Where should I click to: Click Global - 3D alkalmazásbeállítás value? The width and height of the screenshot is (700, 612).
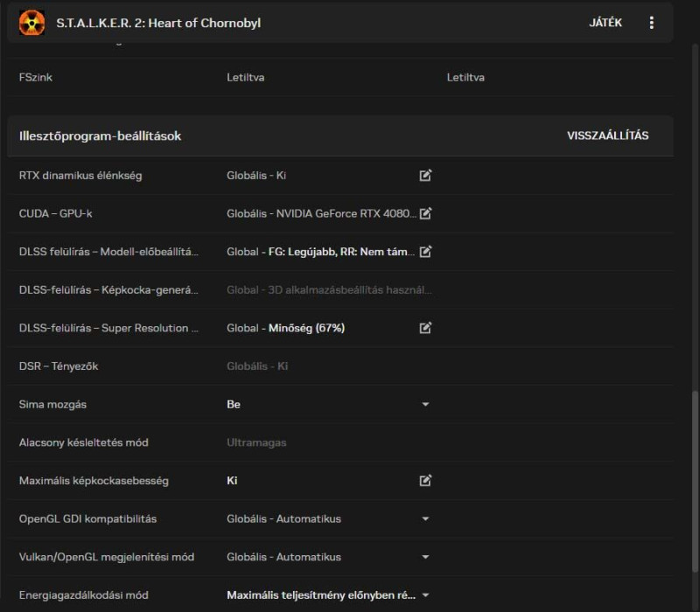[329, 290]
